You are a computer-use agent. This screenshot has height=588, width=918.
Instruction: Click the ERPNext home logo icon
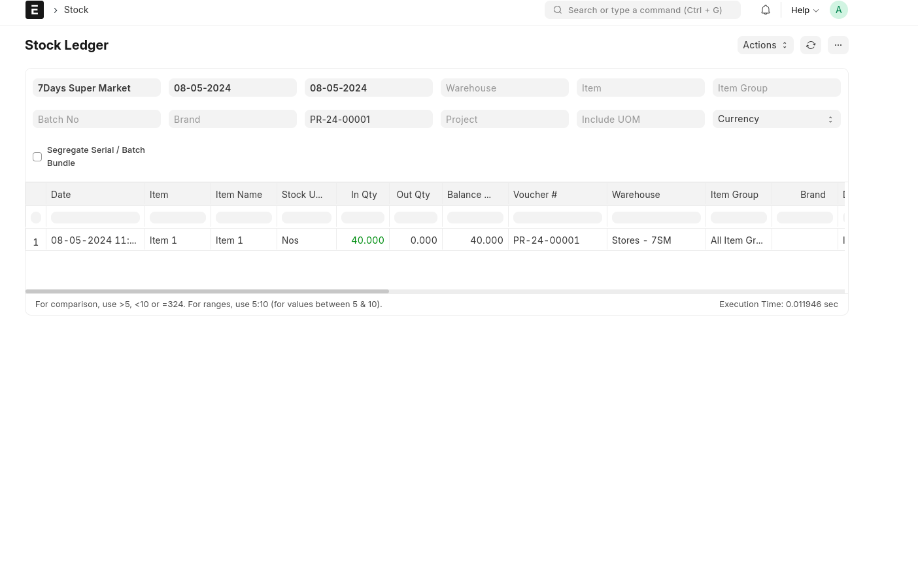click(x=34, y=10)
